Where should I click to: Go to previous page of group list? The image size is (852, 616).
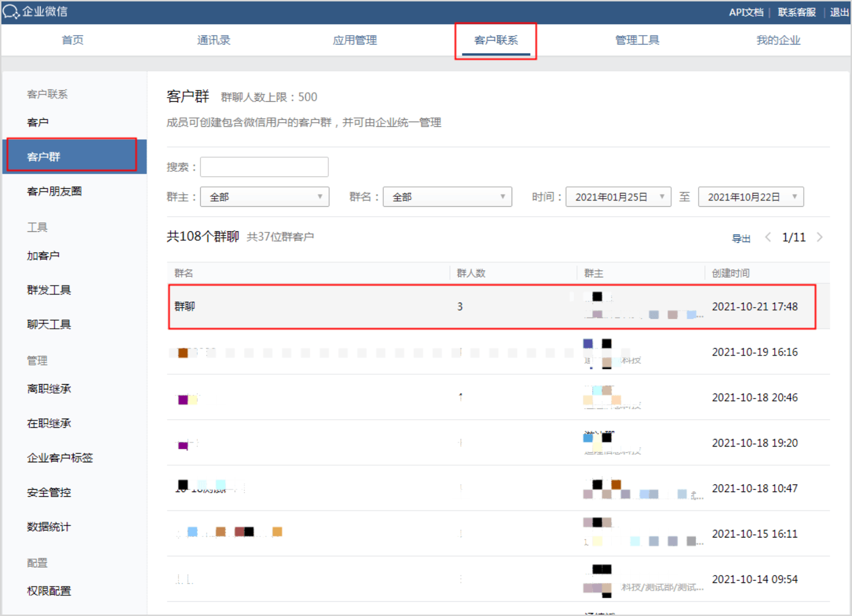[768, 237]
